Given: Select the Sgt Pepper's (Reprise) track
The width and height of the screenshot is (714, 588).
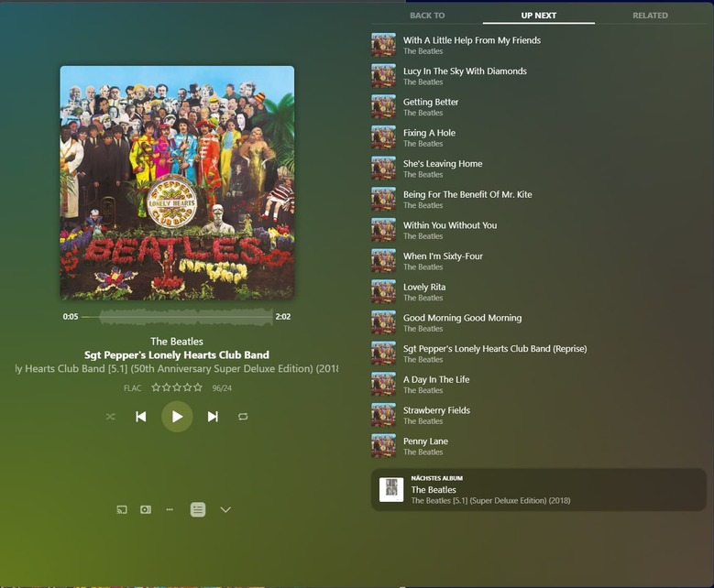Looking at the screenshot, I should click(538, 354).
